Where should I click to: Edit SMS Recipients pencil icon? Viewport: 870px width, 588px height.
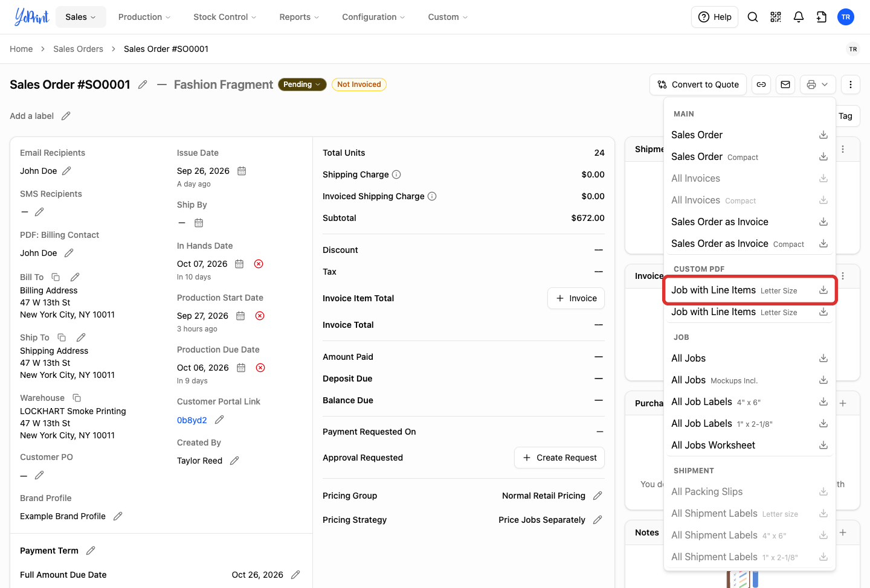point(39,212)
